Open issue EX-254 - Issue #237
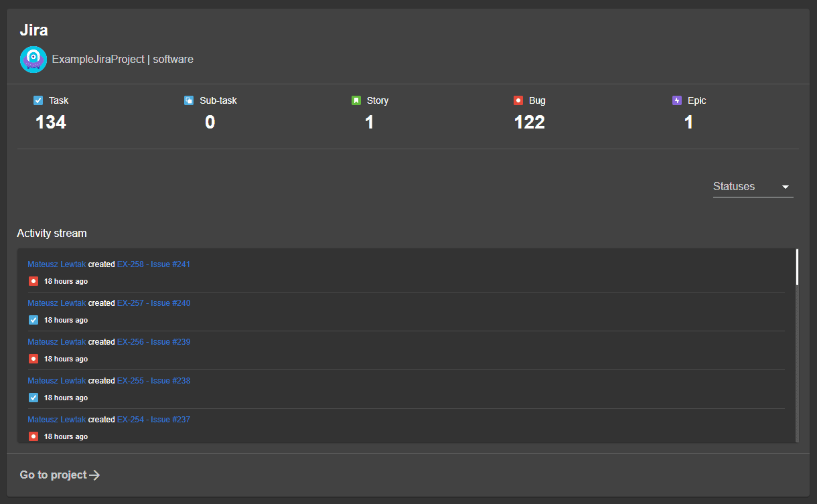The width and height of the screenshot is (817, 504). [x=153, y=420]
